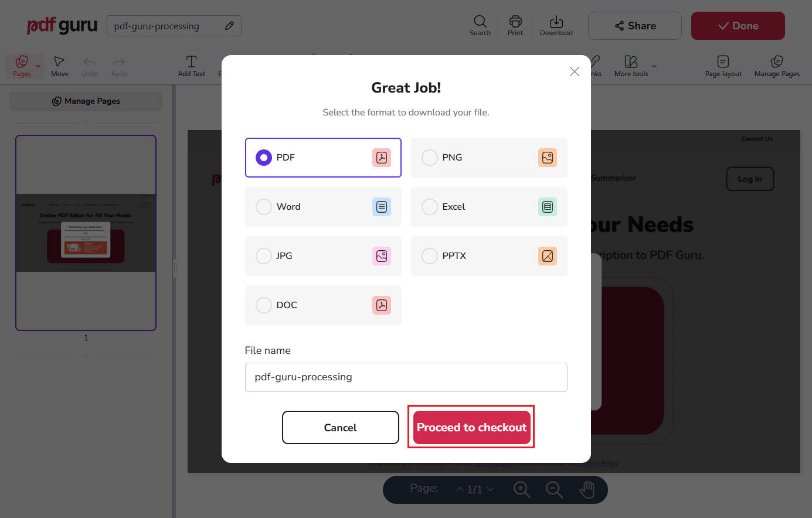Click the document title field in header

pos(174,26)
